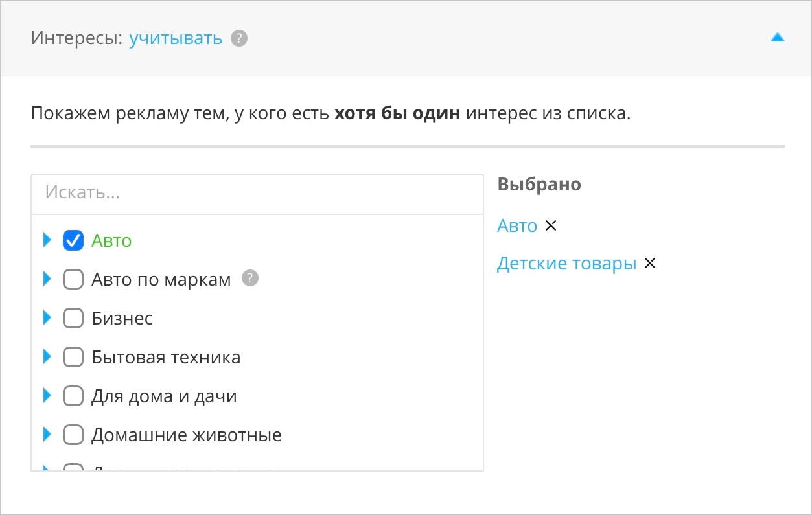This screenshot has height=515, width=812.
Task: Tick the Бытовая техника checkbox
Action: (73, 357)
